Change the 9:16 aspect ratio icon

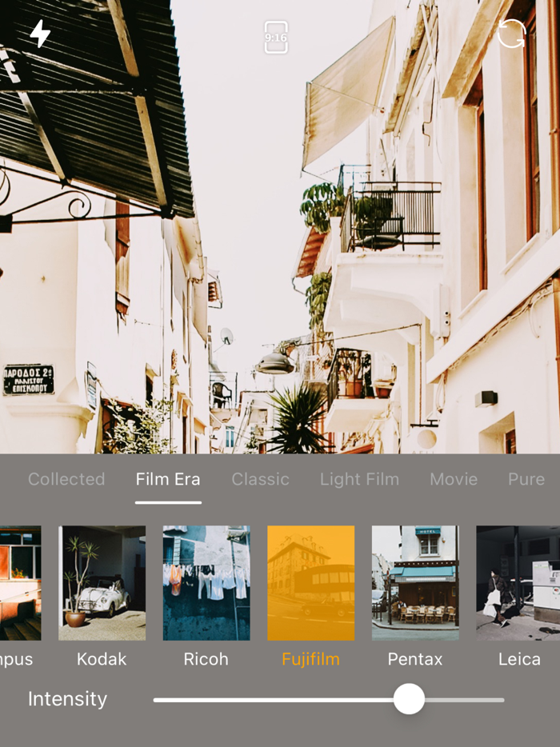276,37
